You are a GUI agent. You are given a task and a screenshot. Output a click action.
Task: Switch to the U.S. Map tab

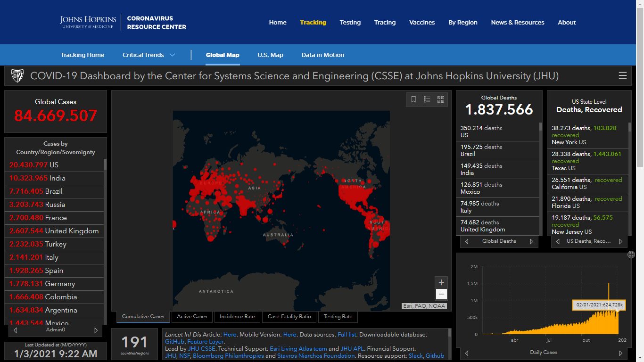pos(270,55)
